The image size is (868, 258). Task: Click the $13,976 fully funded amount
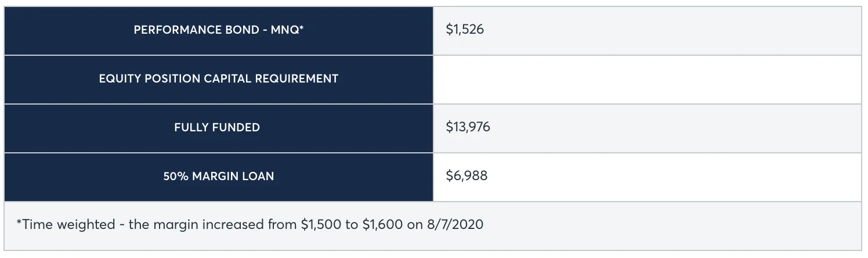[x=468, y=127]
